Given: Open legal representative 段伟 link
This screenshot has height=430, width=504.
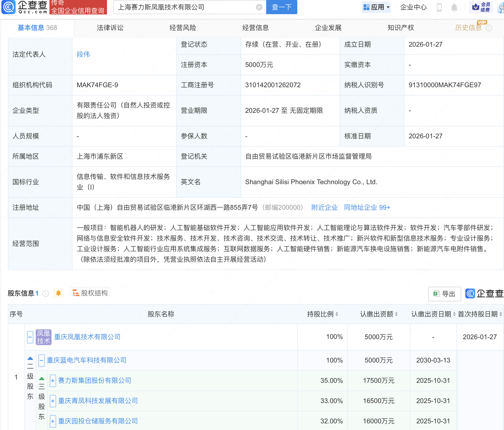Looking at the screenshot, I should (x=83, y=54).
